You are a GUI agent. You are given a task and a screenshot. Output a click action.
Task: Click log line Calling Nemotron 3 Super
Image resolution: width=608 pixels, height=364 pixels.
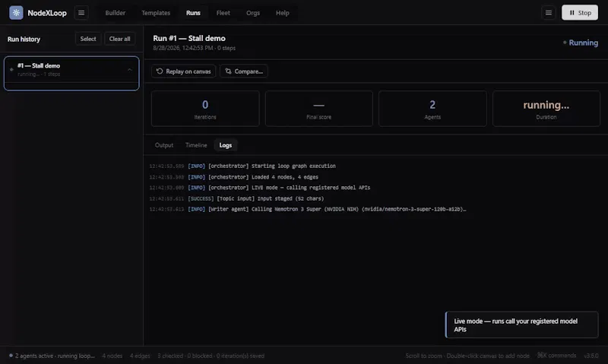[x=308, y=209]
